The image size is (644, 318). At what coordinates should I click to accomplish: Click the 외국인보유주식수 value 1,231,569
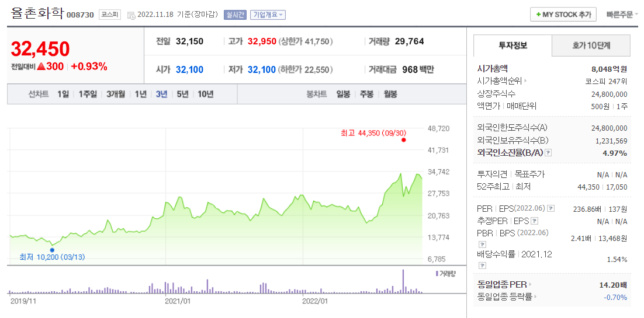pyautogui.click(x=611, y=141)
